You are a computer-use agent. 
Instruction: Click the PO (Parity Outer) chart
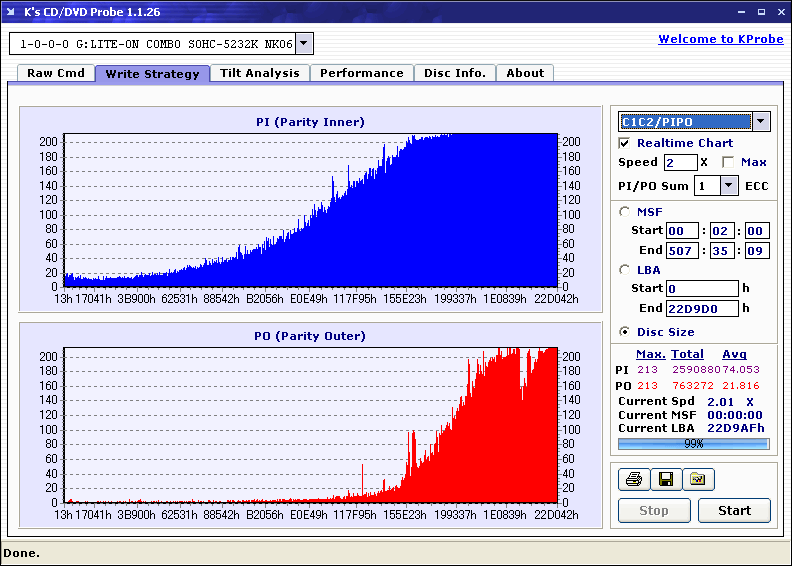tap(311, 425)
